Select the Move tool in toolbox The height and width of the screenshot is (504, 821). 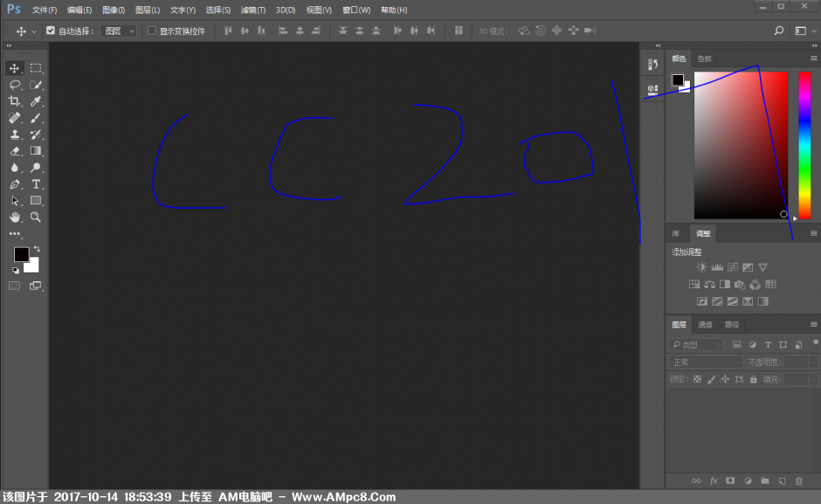[x=14, y=68]
